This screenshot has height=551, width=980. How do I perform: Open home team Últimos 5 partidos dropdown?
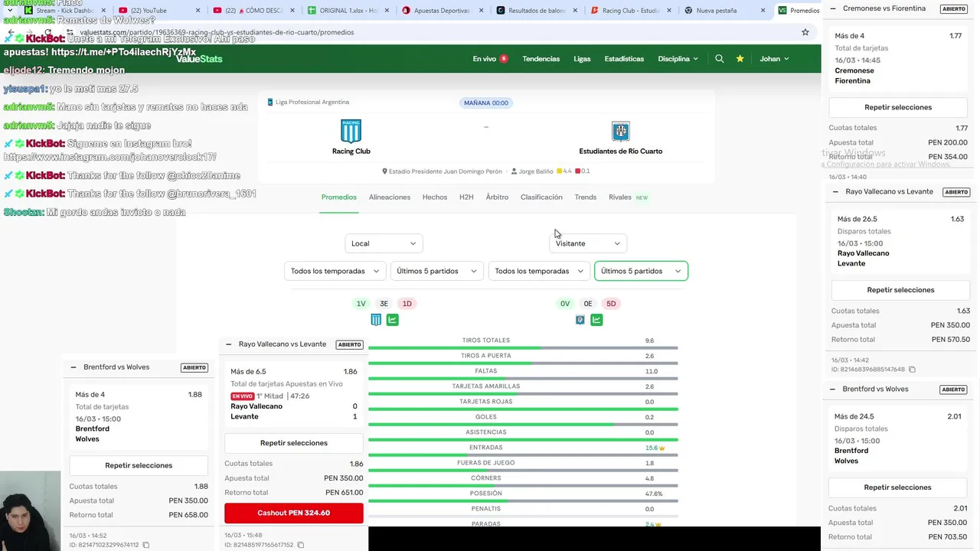(x=436, y=271)
